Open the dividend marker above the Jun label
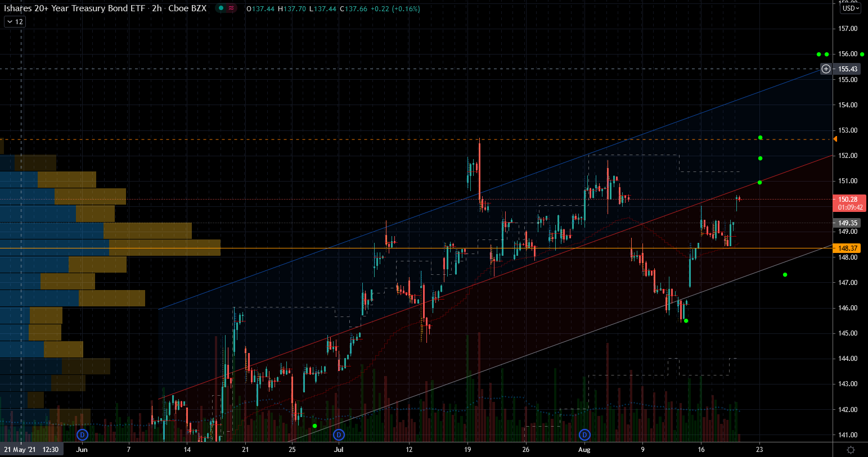This screenshot has width=868, height=457. [x=82, y=435]
